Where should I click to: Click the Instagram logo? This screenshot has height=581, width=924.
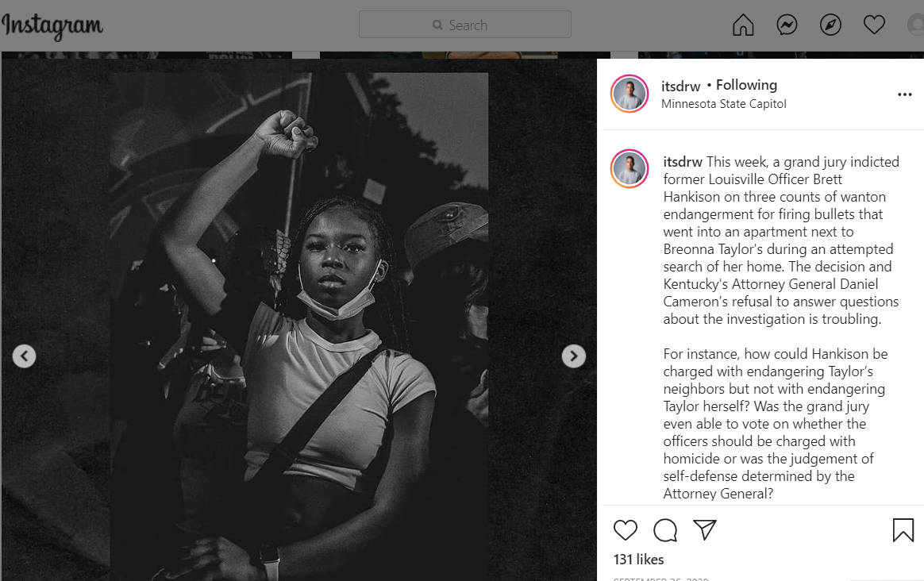[x=52, y=26]
